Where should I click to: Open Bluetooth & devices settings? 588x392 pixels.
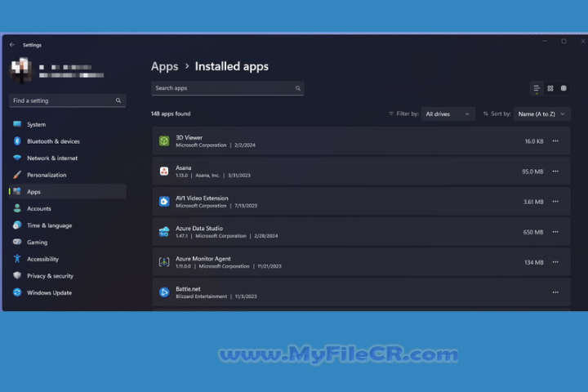pos(68,141)
